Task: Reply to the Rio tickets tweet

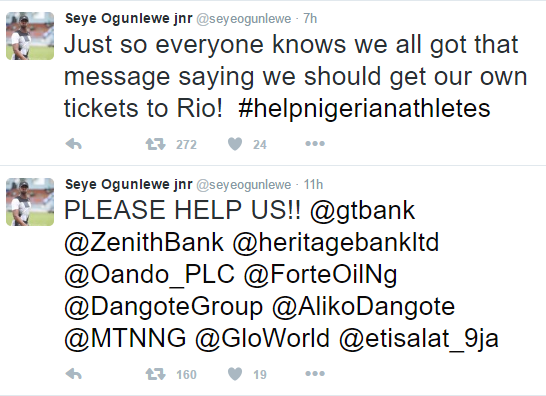Action: point(73,144)
